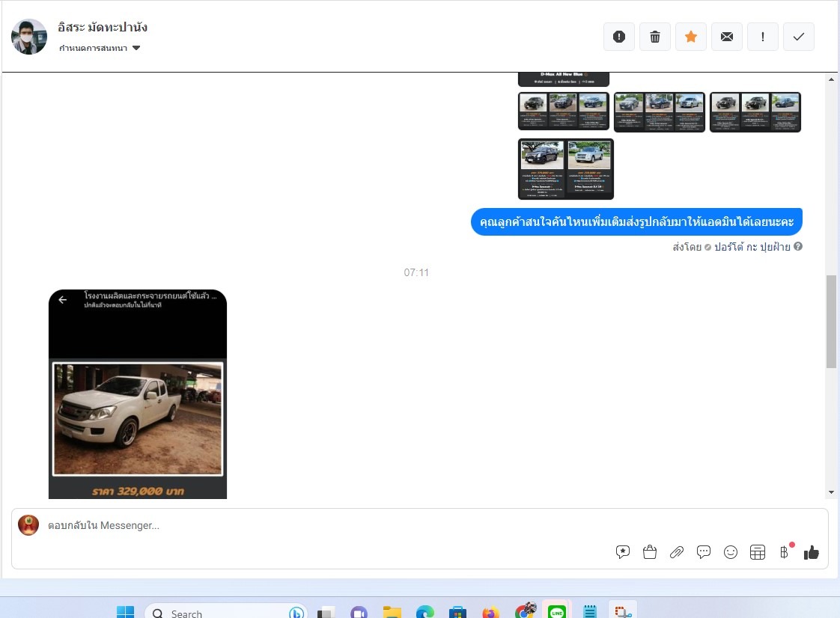The height and width of the screenshot is (618, 840).
Task: Click the scroll down arrow of chat scrollbar
Action: pos(831,492)
